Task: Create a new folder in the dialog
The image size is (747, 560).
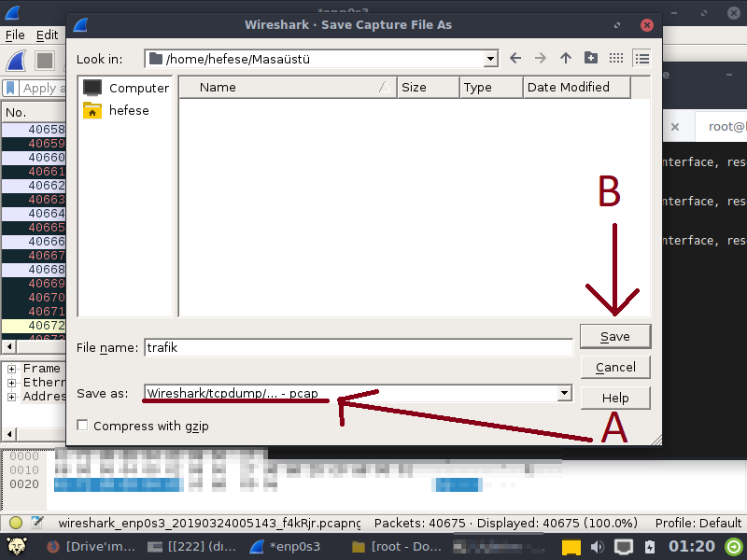Action: (x=591, y=58)
